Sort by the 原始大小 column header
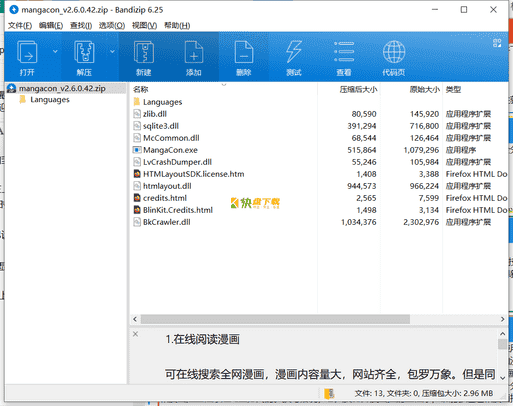Screen dimensions: 513x406 coord(424,89)
